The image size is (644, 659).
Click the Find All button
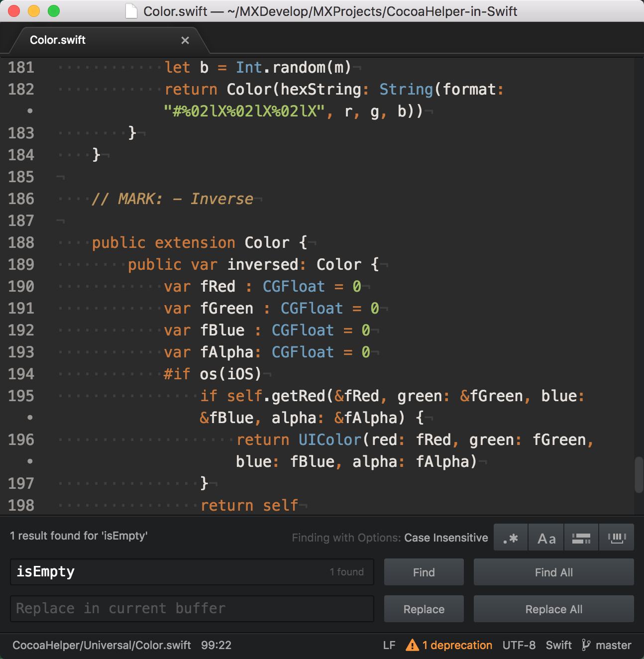554,572
